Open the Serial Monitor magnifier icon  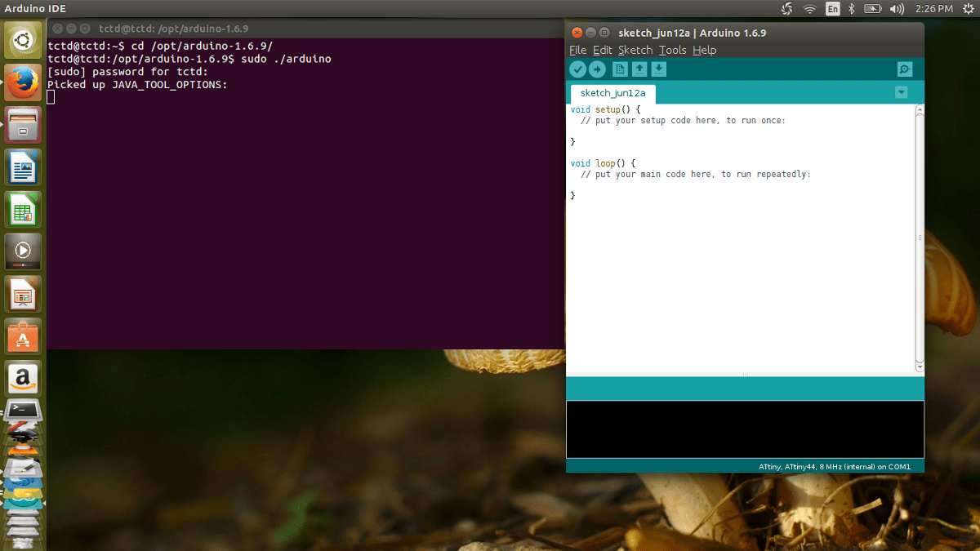click(904, 70)
